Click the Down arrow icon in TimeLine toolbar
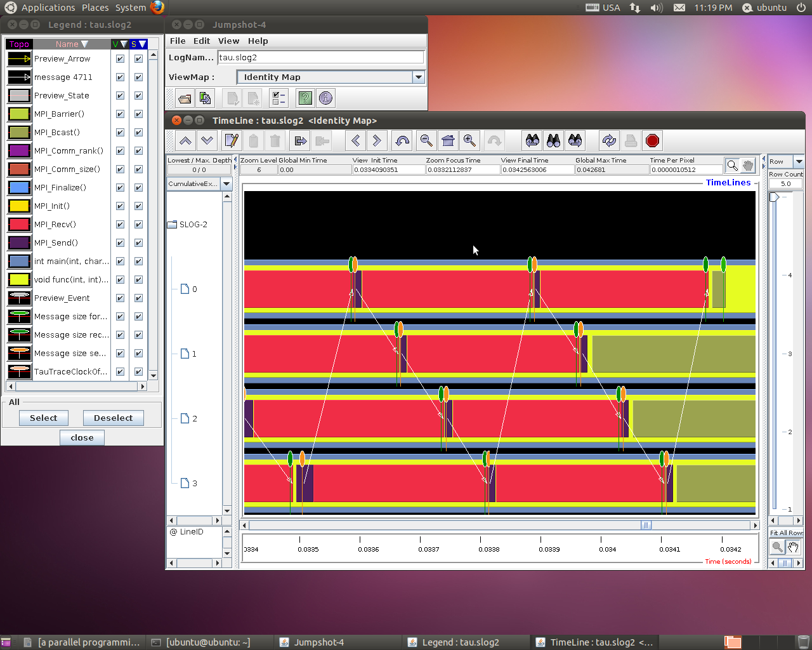This screenshot has width=812, height=650. (207, 141)
